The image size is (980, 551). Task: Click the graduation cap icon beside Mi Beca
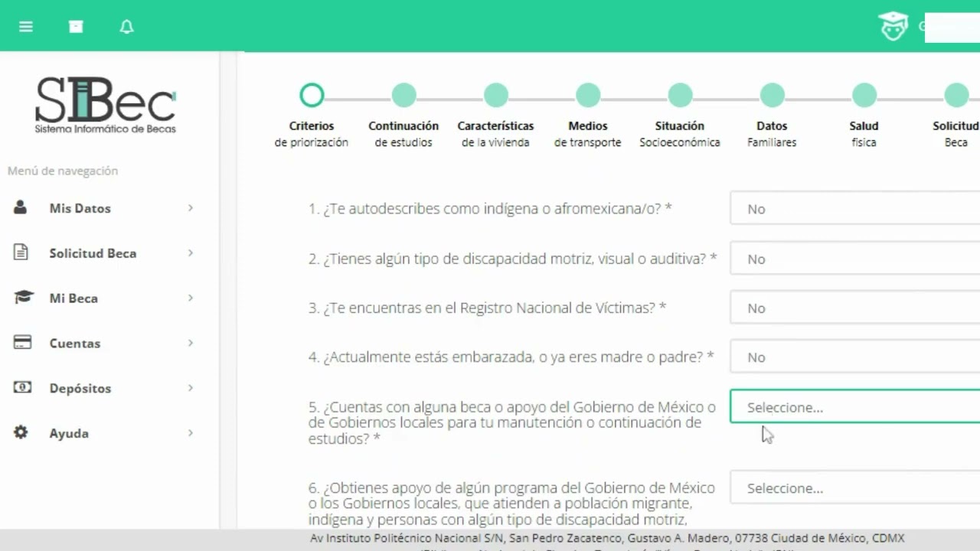tap(24, 297)
